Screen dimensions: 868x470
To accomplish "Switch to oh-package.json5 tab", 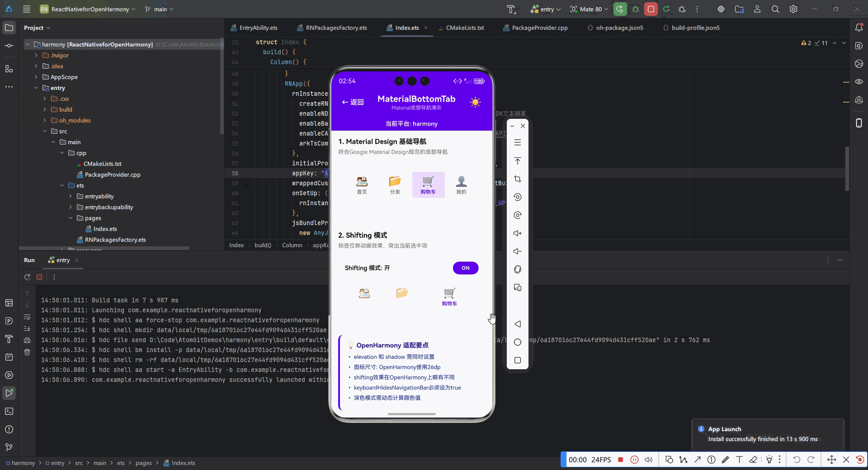I will [x=615, y=28].
